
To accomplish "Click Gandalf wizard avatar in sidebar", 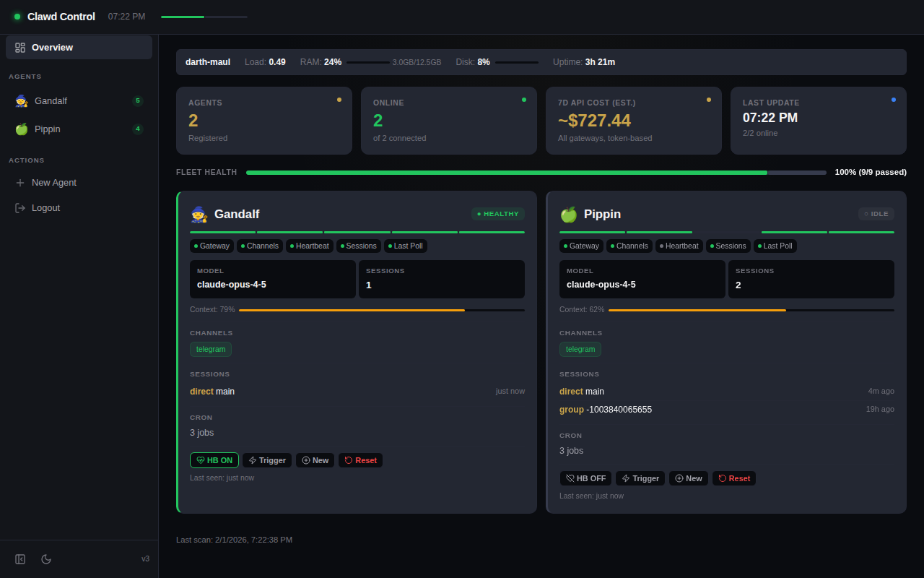I will (x=22, y=101).
